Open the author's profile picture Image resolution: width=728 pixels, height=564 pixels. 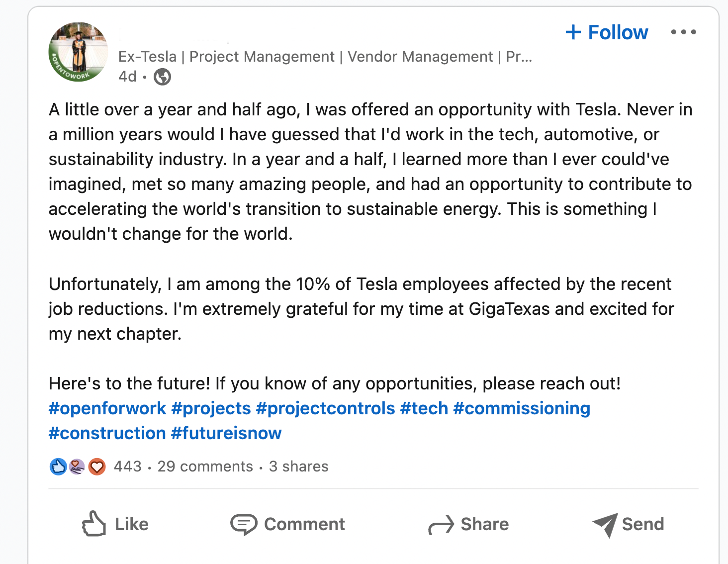coord(78,52)
